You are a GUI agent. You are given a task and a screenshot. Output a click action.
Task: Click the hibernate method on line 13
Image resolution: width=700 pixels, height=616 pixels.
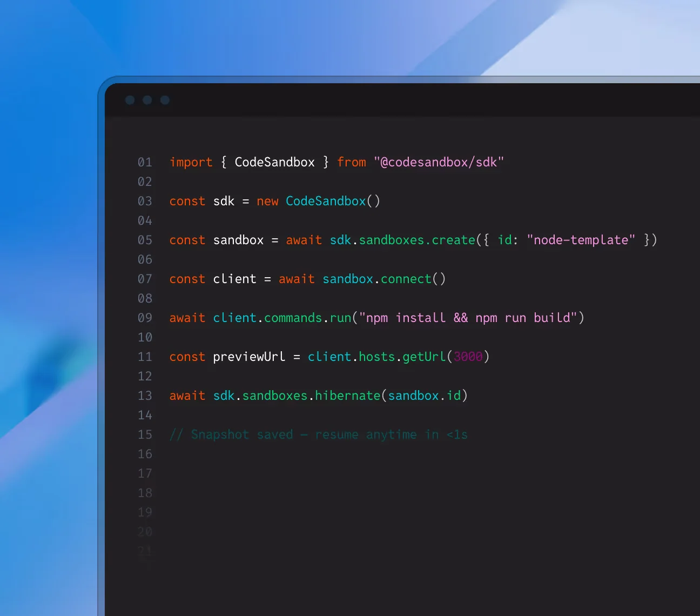point(348,396)
